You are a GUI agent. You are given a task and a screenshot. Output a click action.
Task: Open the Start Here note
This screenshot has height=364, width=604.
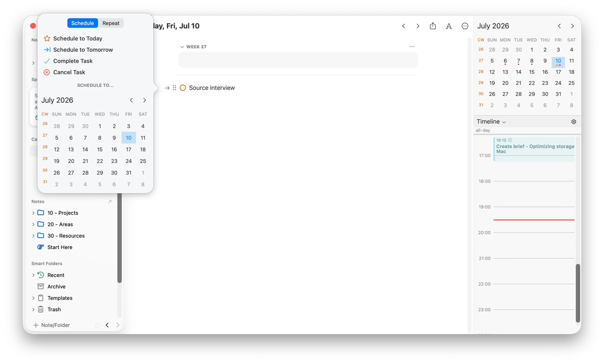[60, 247]
